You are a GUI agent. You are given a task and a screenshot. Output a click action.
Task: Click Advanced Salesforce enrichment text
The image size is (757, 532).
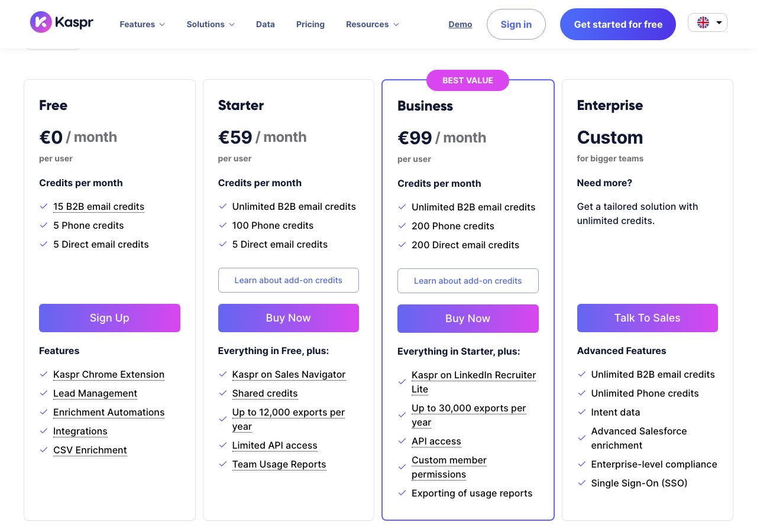(639, 438)
